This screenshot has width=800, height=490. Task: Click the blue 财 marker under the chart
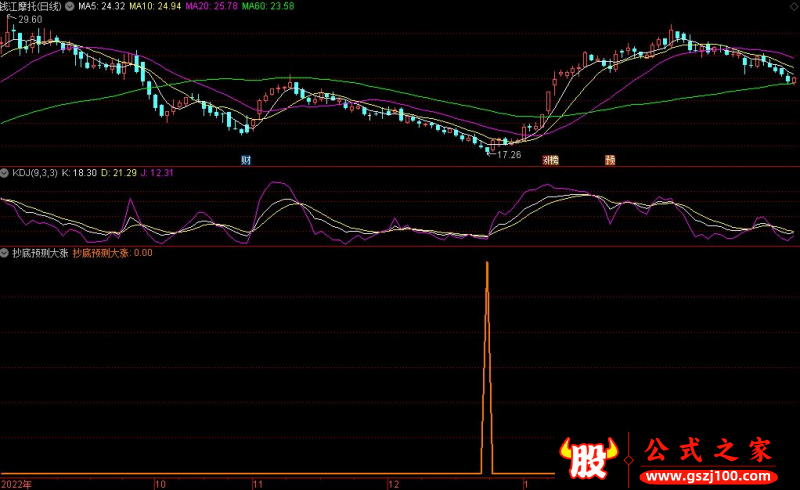(246, 160)
